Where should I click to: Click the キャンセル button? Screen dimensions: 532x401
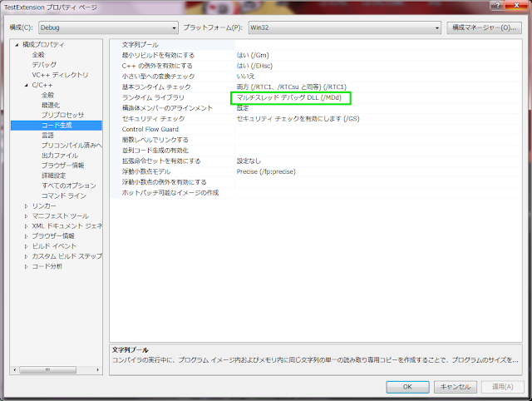point(456,387)
